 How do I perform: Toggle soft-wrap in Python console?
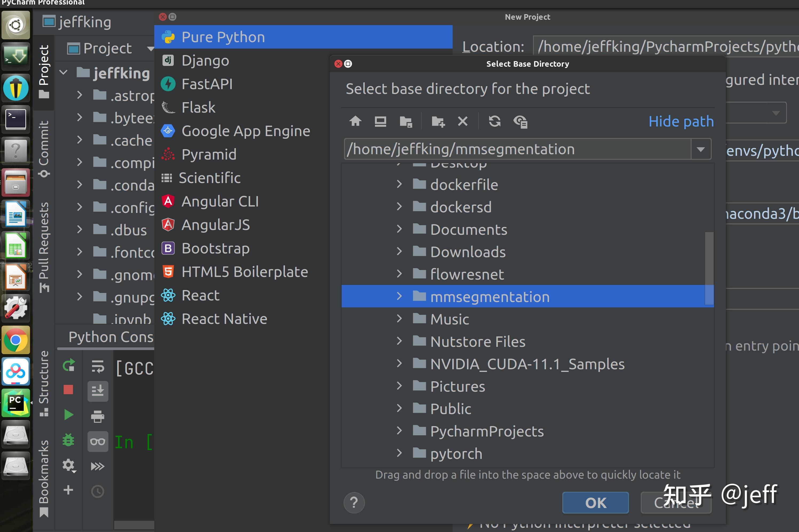pos(98,366)
